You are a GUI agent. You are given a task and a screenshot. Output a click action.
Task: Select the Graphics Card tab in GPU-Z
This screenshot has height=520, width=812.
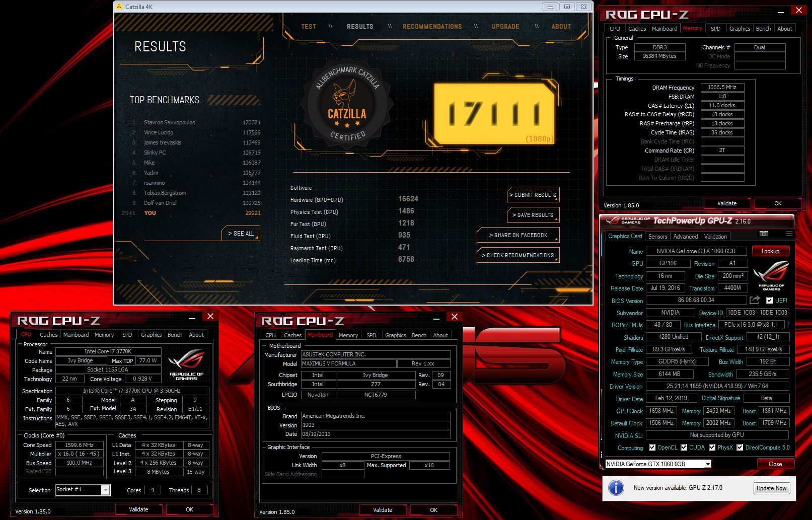point(625,236)
